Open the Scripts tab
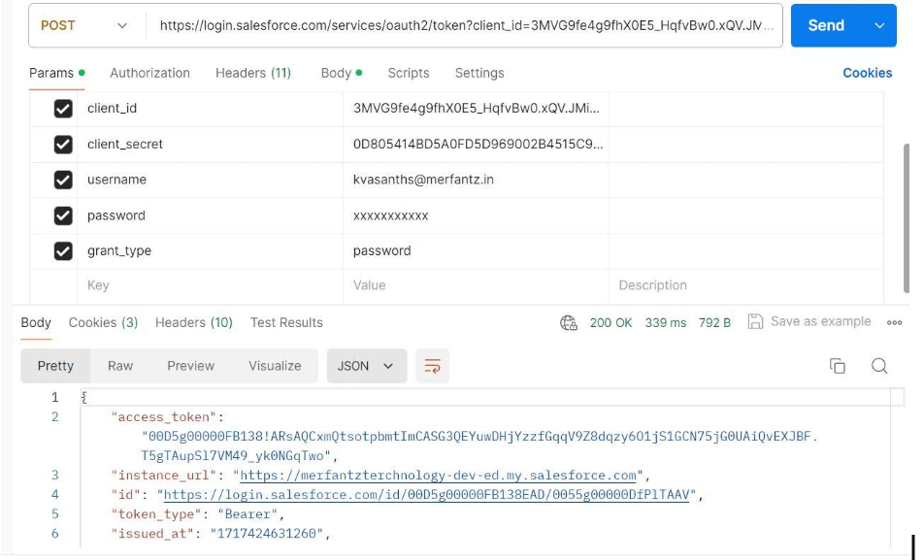 [x=409, y=73]
